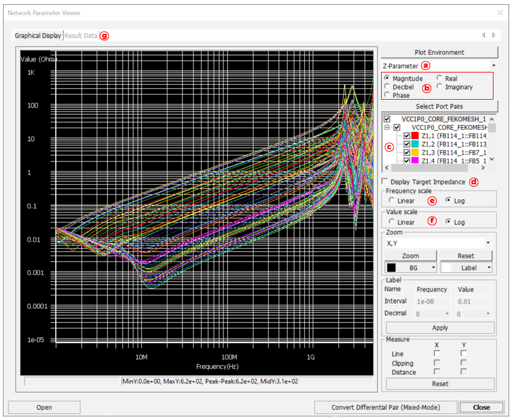Enable Display Target Impedance checkbox
Screen dimensions: 514x420
(385, 182)
